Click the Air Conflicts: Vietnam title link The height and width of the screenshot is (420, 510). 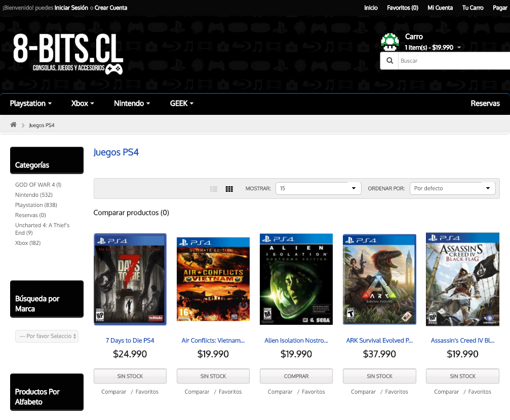point(213,341)
